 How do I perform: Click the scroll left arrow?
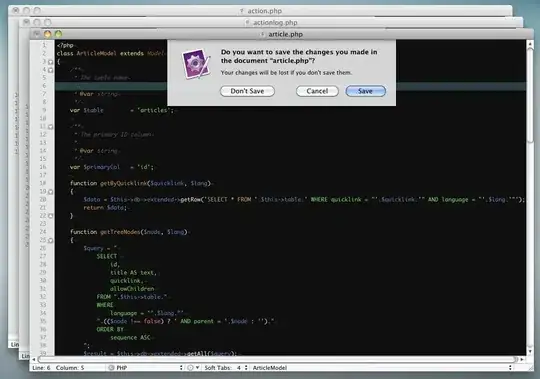34,359
